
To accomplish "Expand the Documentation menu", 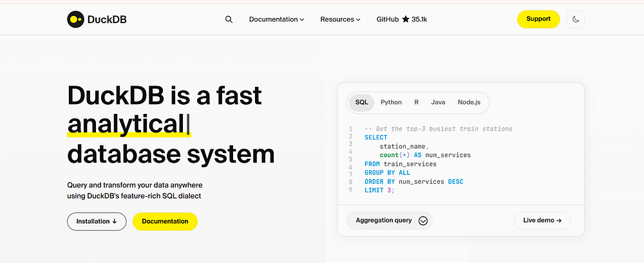I will pyautogui.click(x=276, y=19).
